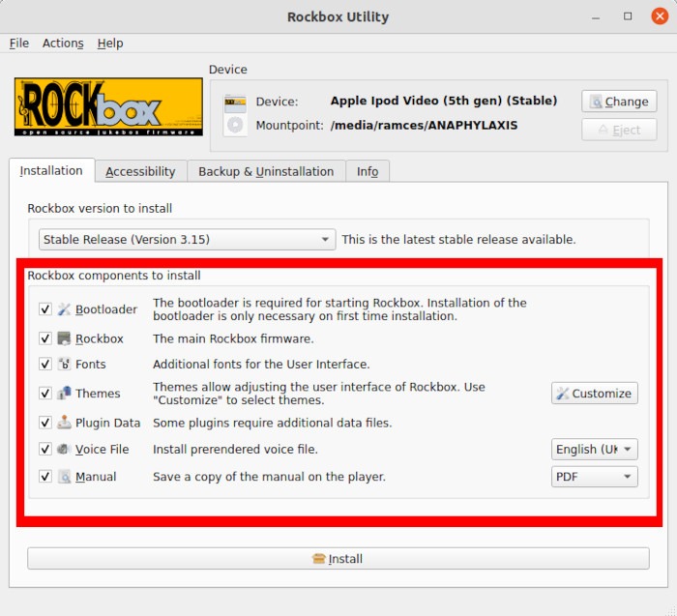Toggle the Themes checkbox
Screen dimensions: 677x616
44,394
